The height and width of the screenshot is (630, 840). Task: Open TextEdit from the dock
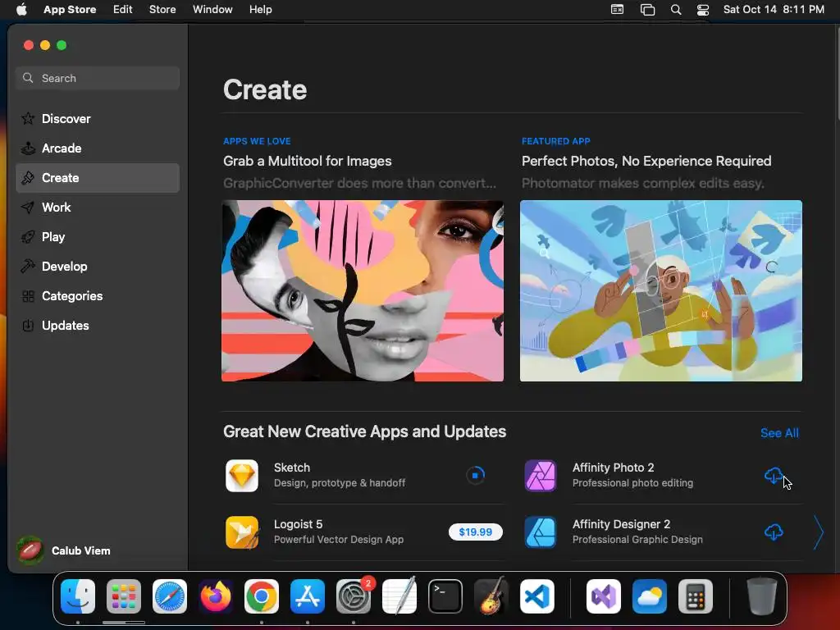[399, 596]
